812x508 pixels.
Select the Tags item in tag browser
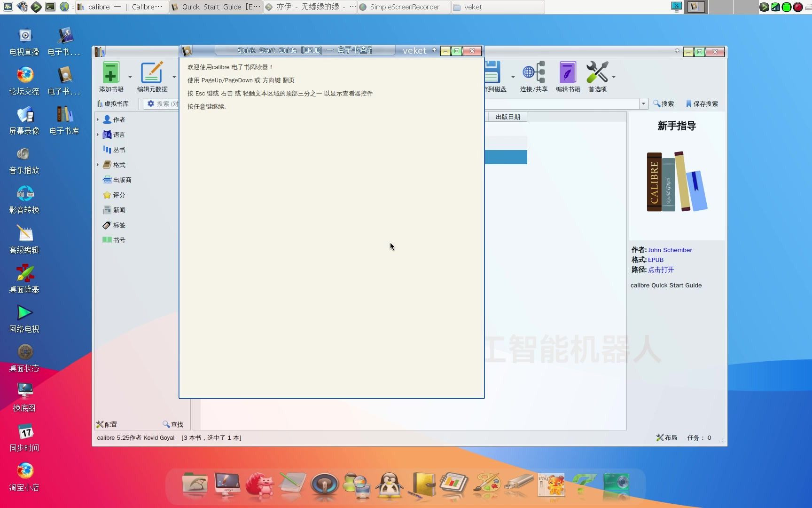(114, 225)
